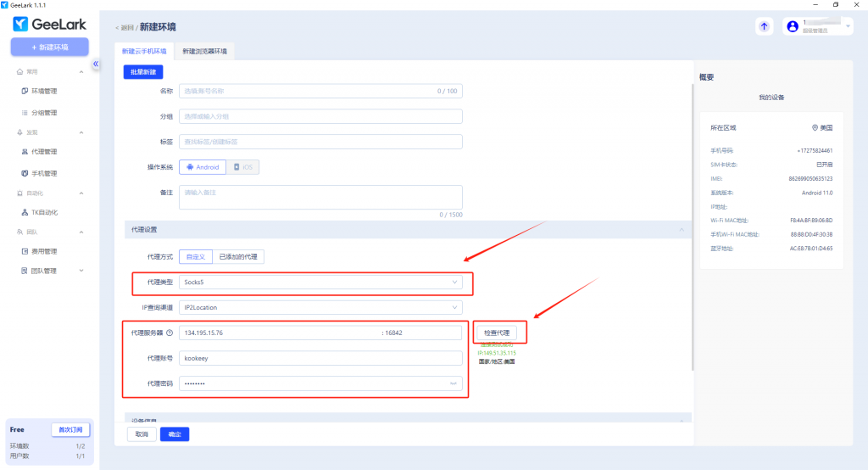Switch to 新建云手机环境 tab

point(144,52)
